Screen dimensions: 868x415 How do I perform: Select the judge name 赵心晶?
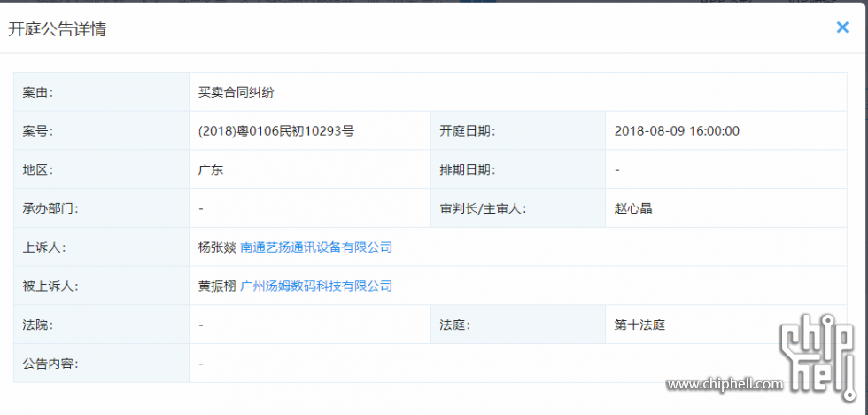coord(633,208)
